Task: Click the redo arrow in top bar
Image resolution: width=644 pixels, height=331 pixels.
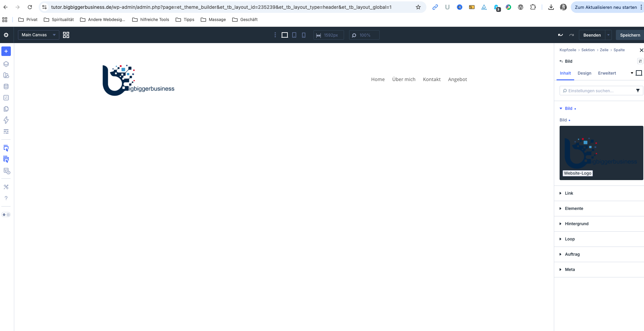Action: click(571, 35)
